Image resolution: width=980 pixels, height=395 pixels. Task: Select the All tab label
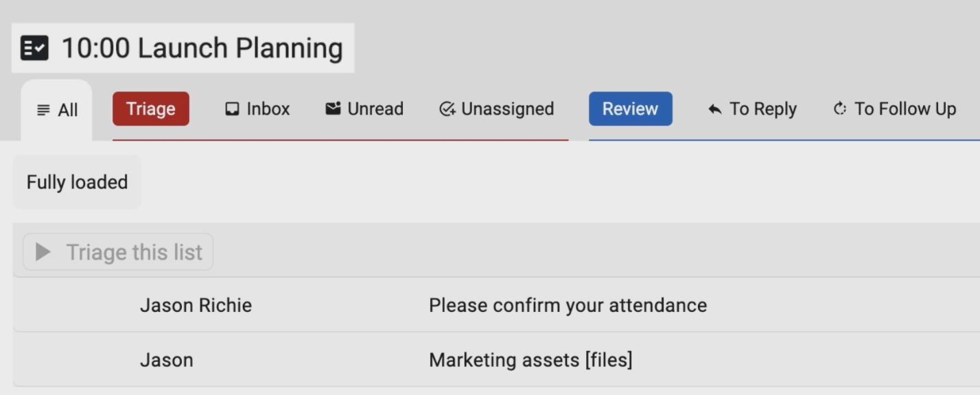click(x=68, y=110)
